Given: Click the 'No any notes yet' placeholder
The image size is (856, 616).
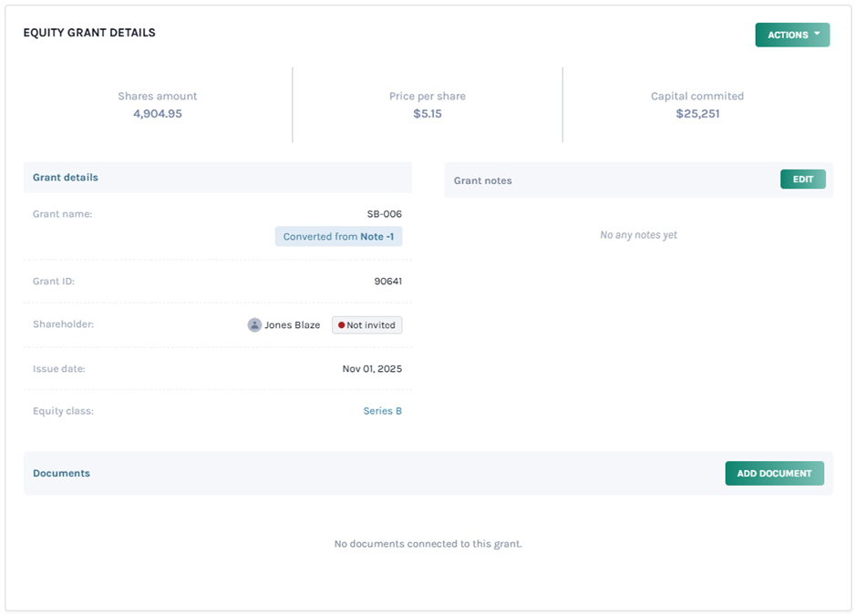Looking at the screenshot, I should click(638, 235).
